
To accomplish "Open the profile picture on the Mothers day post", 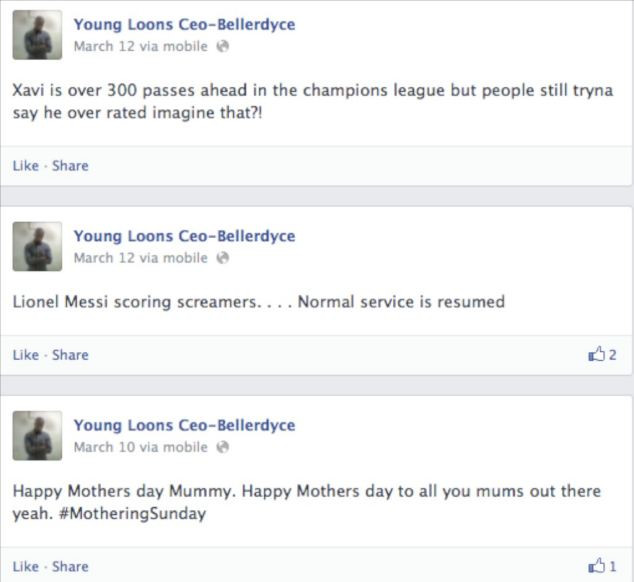I will [37, 436].
